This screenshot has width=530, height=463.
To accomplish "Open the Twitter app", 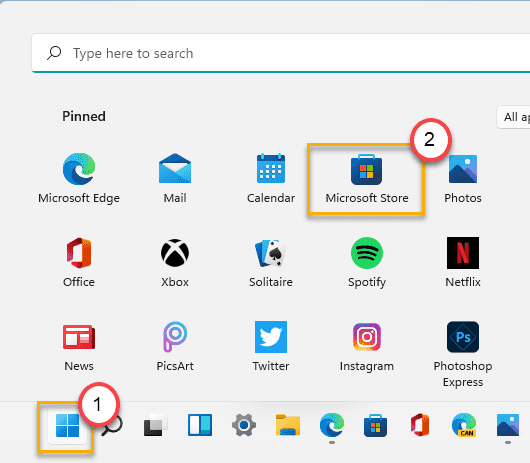I will (x=271, y=347).
